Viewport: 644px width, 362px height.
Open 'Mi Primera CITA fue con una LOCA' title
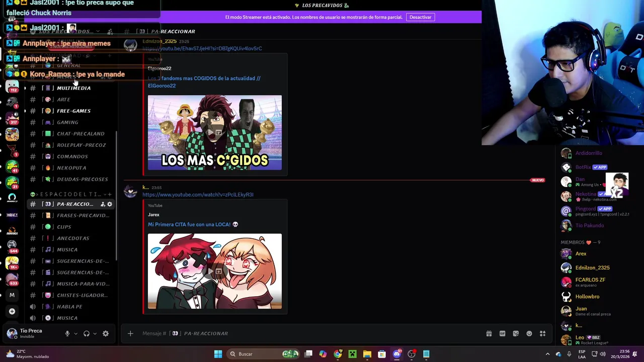(x=193, y=224)
